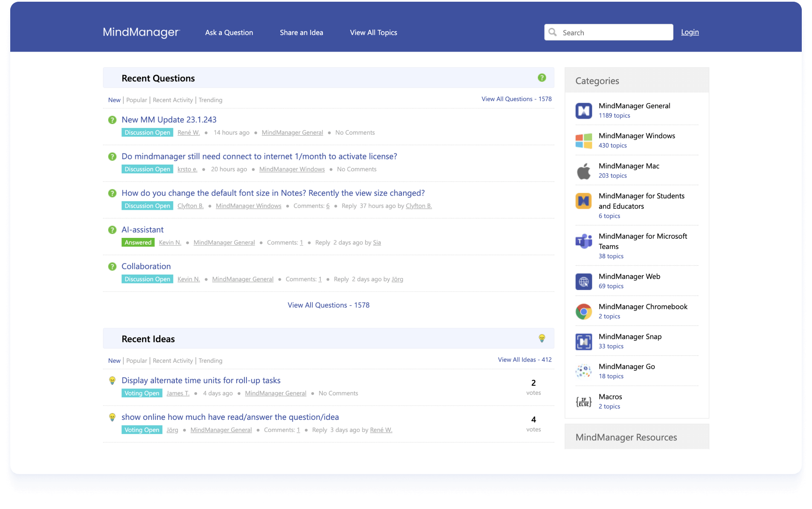812x509 pixels.
Task: Open author René W. on MM Update question
Action: (x=188, y=133)
